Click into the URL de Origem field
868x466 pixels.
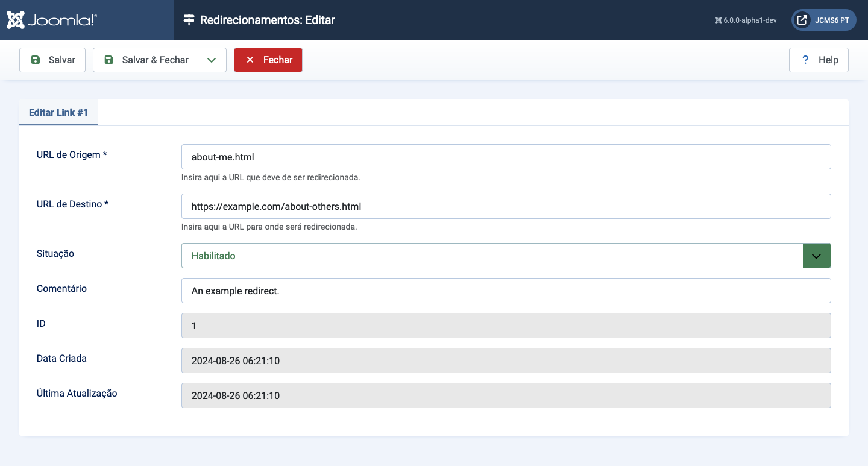(x=506, y=157)
